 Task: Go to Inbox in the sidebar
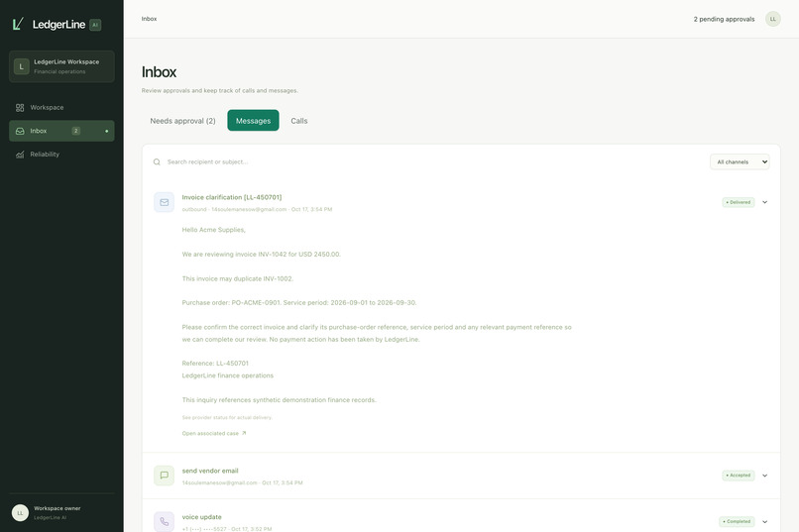(x=61, y=131)
